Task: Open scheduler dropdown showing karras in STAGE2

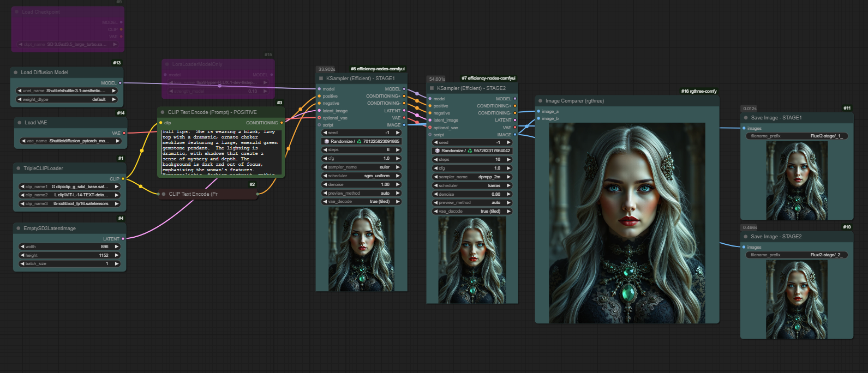Action: [x=472, y=186]
